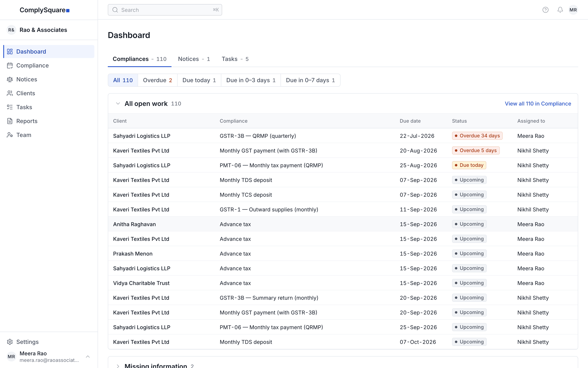This screenshot has width=588, height=368.
Task: Open Anitha Raghavan Advance tax row
Action: tap(343, 224)
